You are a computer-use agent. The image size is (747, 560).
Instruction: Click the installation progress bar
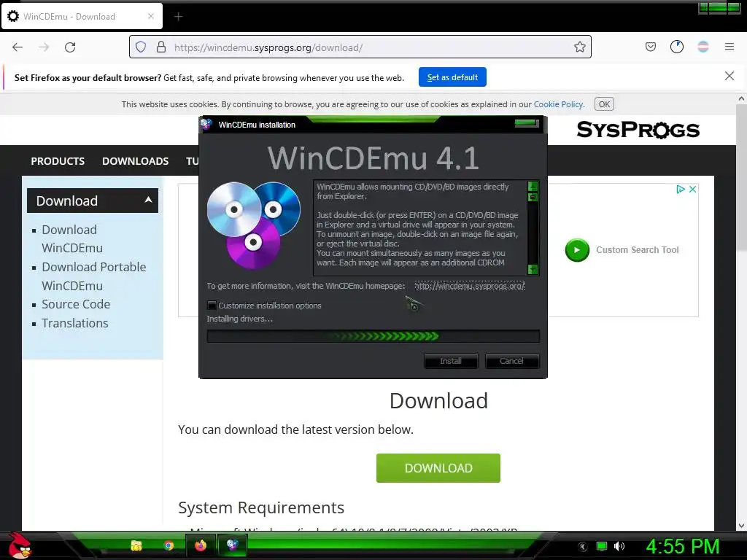coord(373,336)
